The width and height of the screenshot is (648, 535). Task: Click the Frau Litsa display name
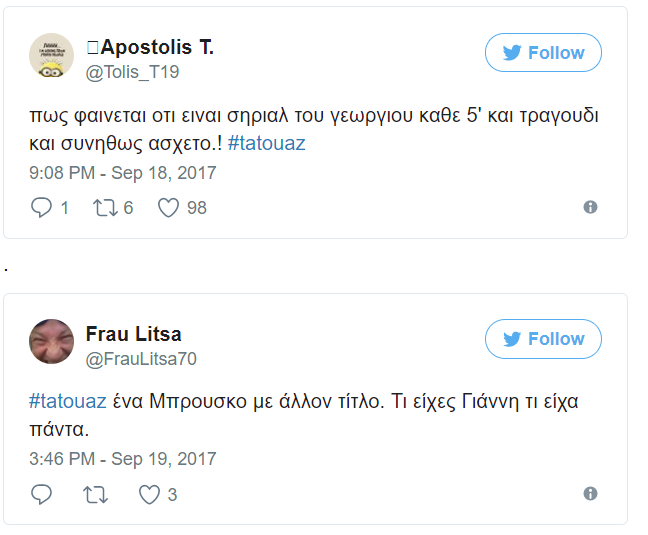[134, 334]
